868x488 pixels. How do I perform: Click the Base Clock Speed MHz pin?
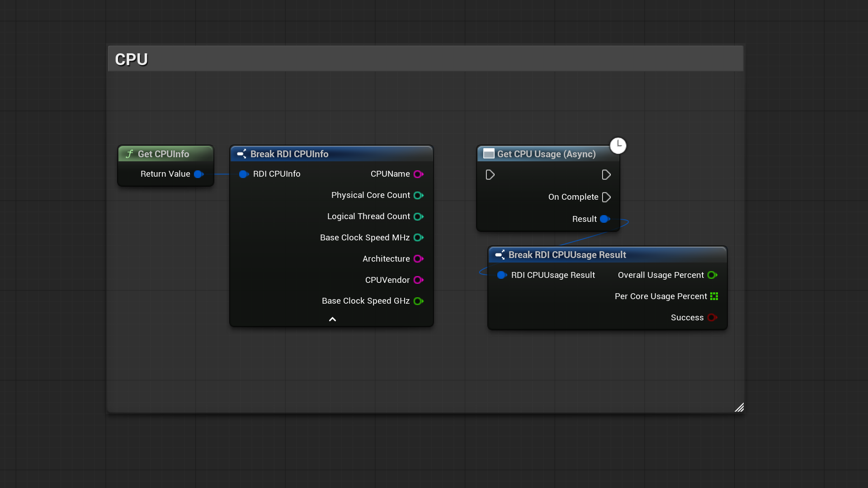(418, 238)
